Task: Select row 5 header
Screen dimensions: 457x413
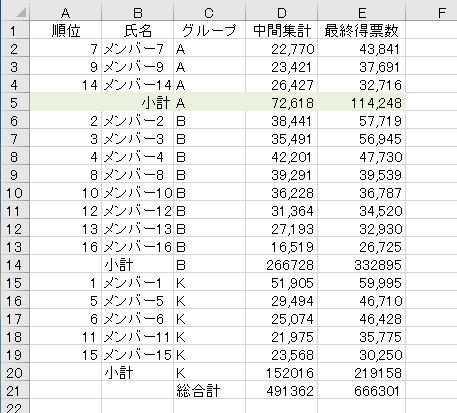Action: (15, 103)
